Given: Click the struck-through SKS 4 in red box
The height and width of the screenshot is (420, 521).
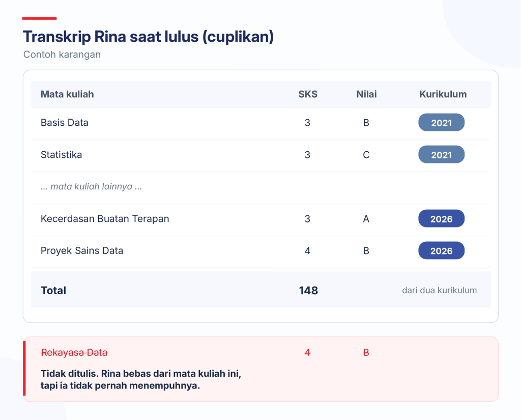Looking at the screenshot, I should pos(307,352).
